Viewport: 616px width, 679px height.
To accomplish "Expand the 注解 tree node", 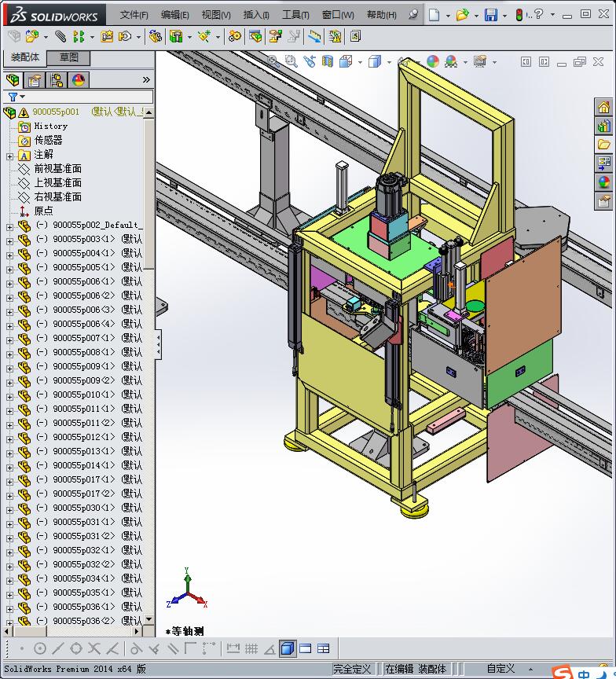I will (10, 156).
